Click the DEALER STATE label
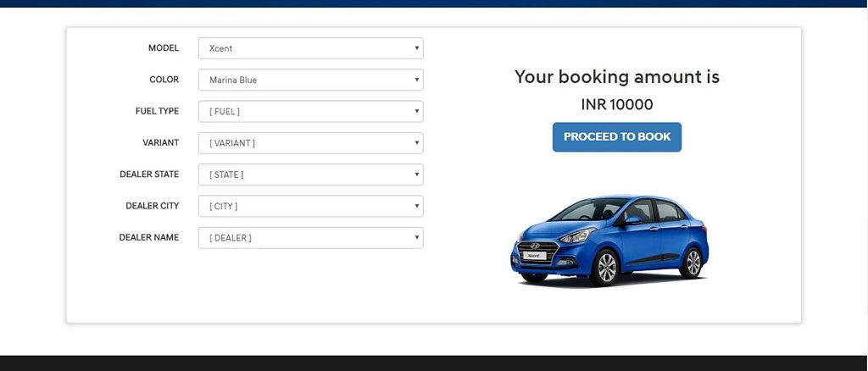This screenshot has height=371, width=868. 149,174
